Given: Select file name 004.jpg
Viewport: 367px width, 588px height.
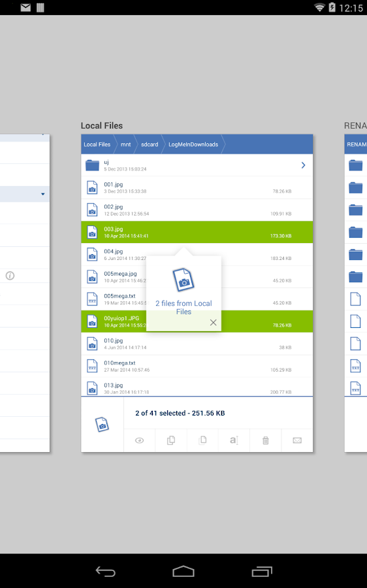Looking at the screenshot, I should coord(113,252).
